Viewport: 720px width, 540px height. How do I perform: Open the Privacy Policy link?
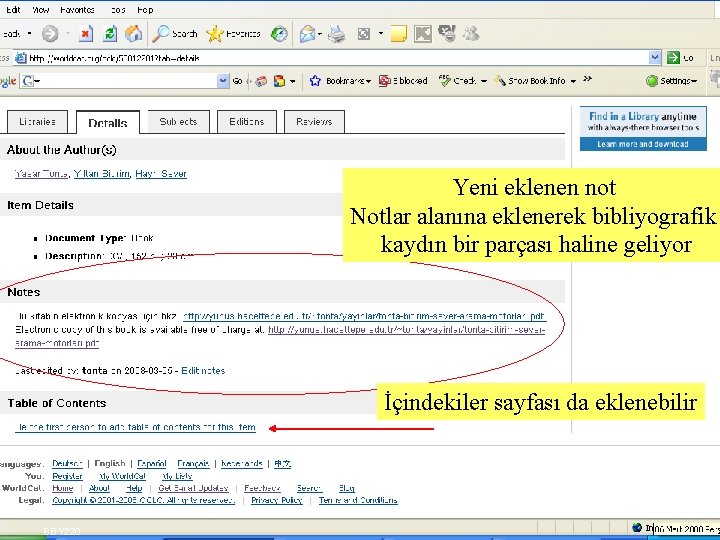pos(276,500)
